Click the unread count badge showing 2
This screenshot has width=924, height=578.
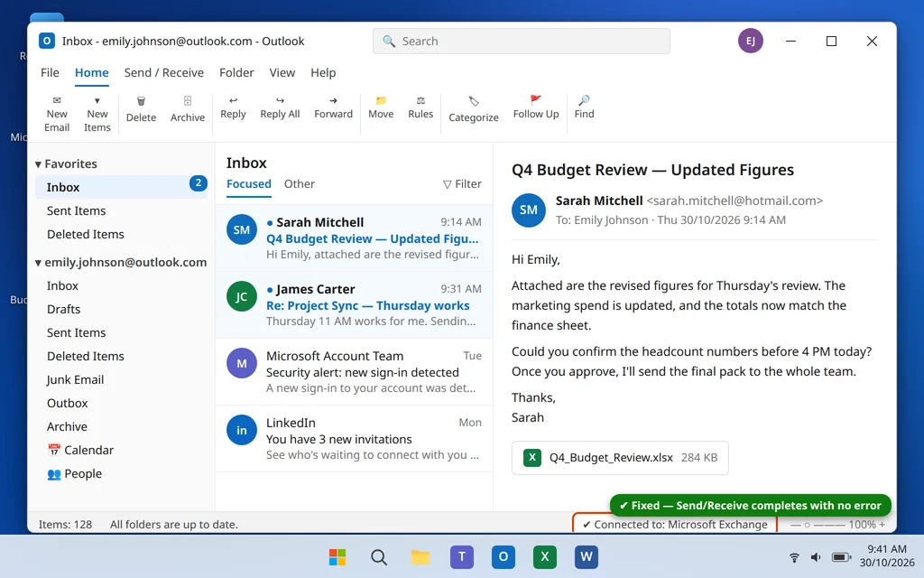(198, 183)
